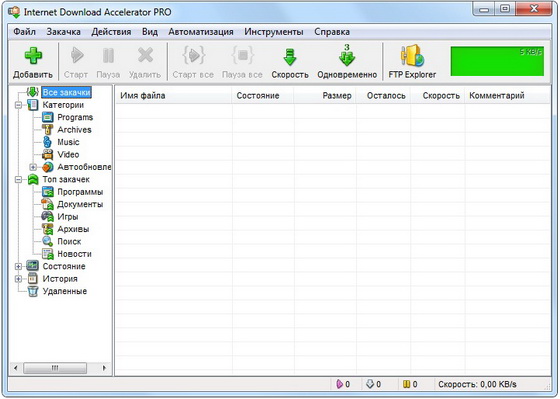
Task: Click the Категории tree icon
Action: click(x=33, y=105)
